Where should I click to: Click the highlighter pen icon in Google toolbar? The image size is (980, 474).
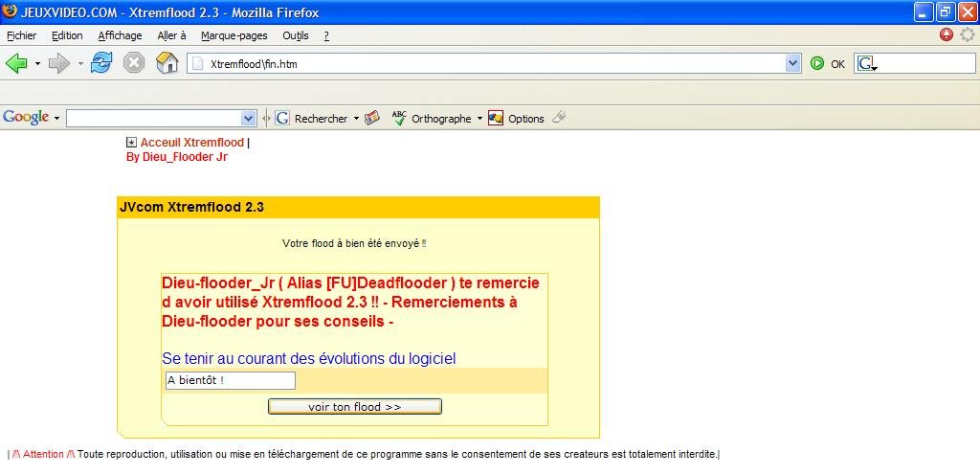click(559, 118)
